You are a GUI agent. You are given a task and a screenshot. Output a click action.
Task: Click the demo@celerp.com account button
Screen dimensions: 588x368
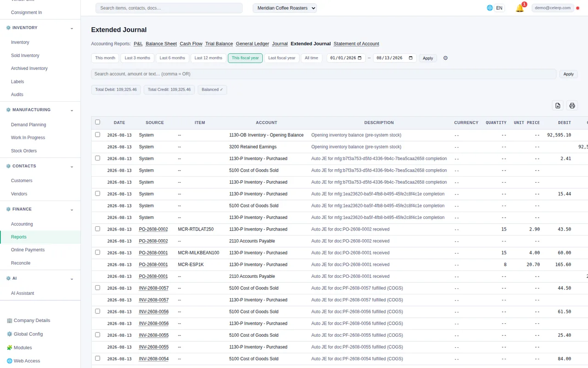point(553,8)
